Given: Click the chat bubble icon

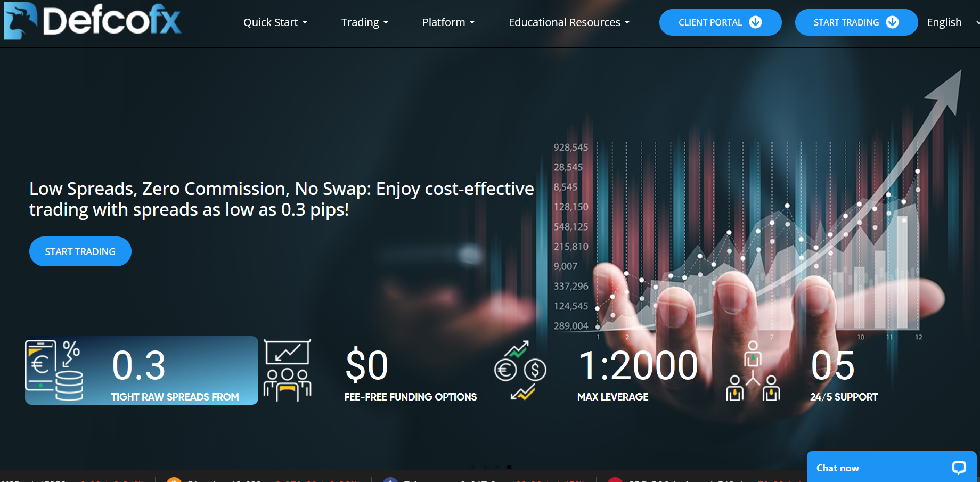Looking at the screenshot, I should [959, 468].
